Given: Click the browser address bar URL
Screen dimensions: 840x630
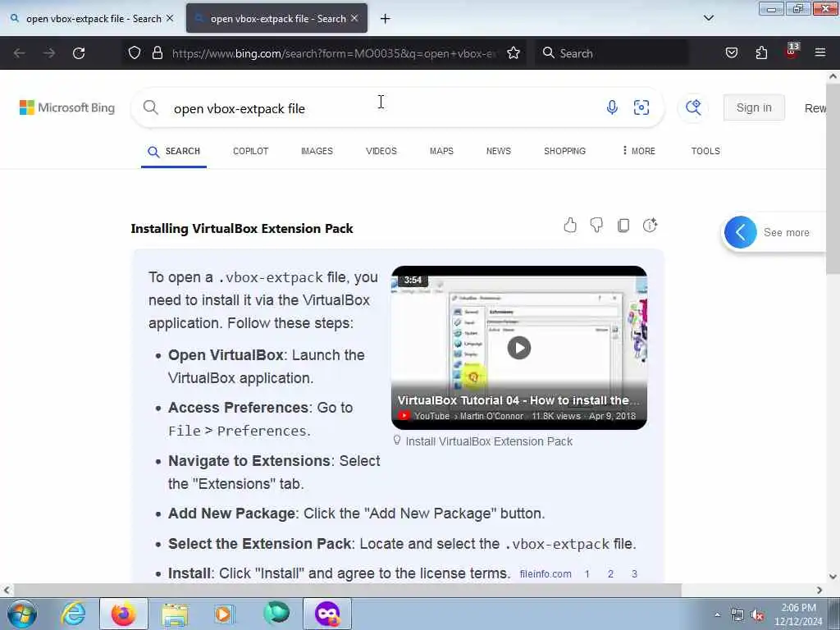Looking at the screenshot, I should 335,53.
